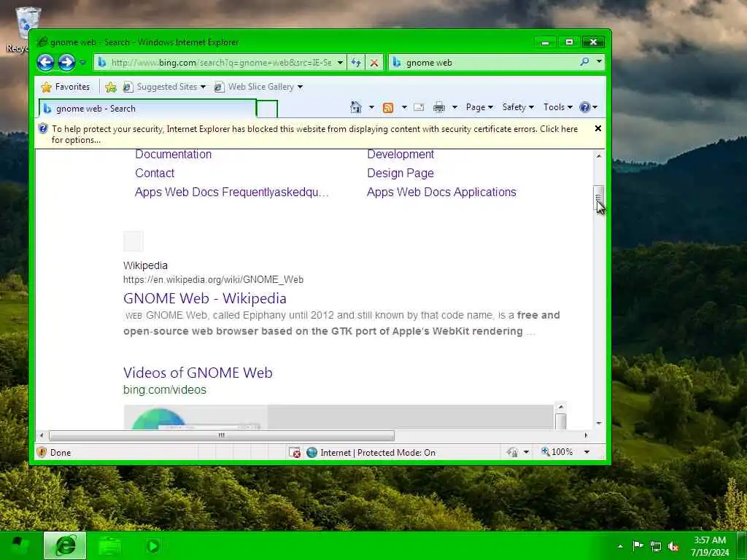Expand the zoom level dropdown arrow
The width and height of the screenshot is (747, 560).
tap(587, 452)
